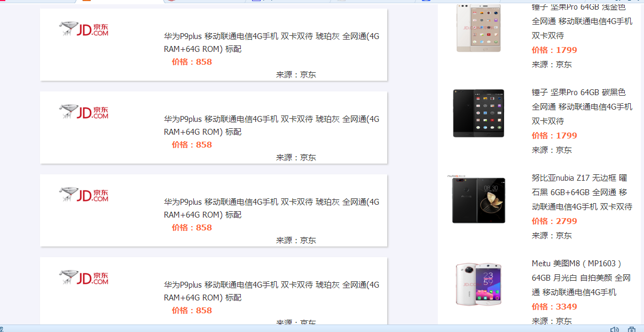This screenshot has height=332, width=644.
Task: Open the 华为P9plus title in the bottom card
Action: coord(271,291)
